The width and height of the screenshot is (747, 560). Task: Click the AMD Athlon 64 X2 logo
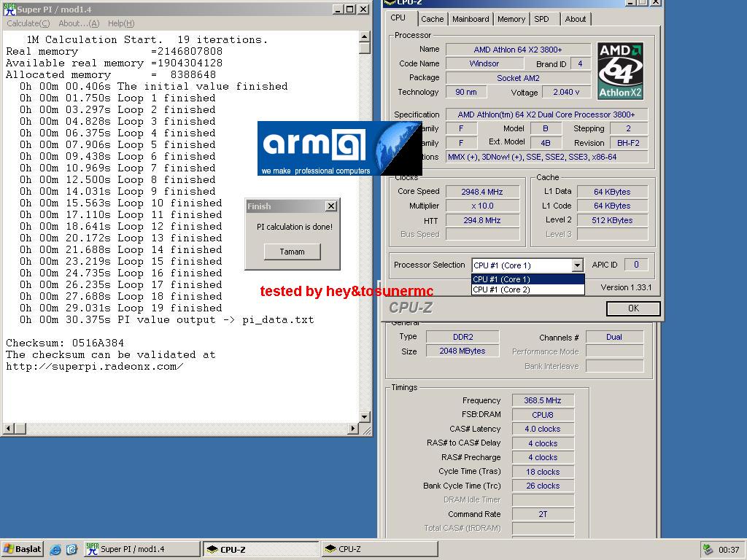pos(620,71)
